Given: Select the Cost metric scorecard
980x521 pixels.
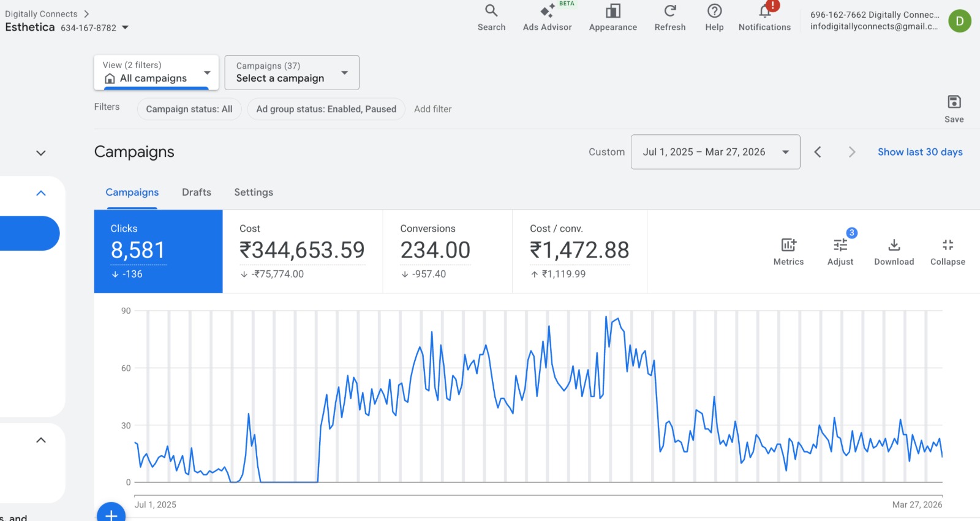Looking at the screenshot, I should click(x=303, y=251).
